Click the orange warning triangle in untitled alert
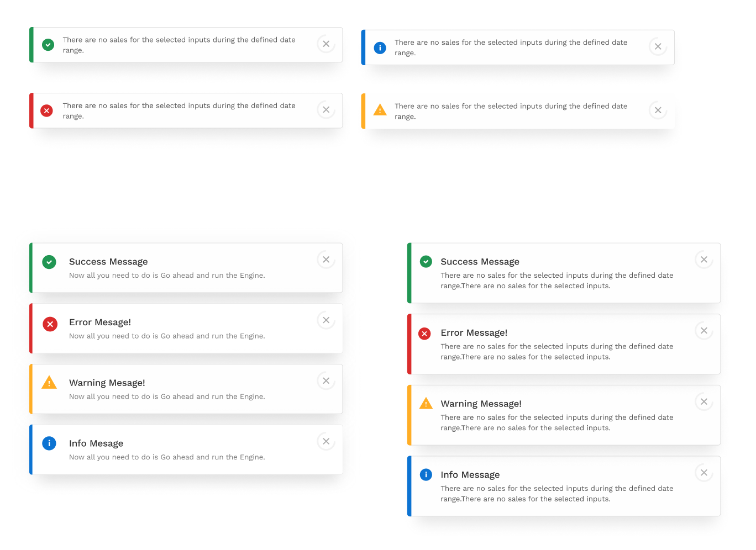The width and height of the screenshot is (756, 550). 380,110
